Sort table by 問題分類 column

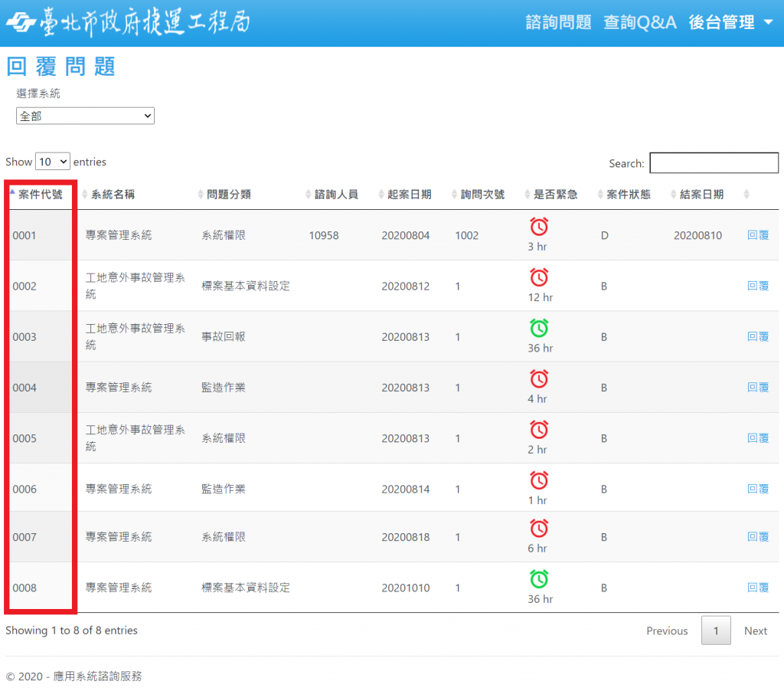click(228, 195)
